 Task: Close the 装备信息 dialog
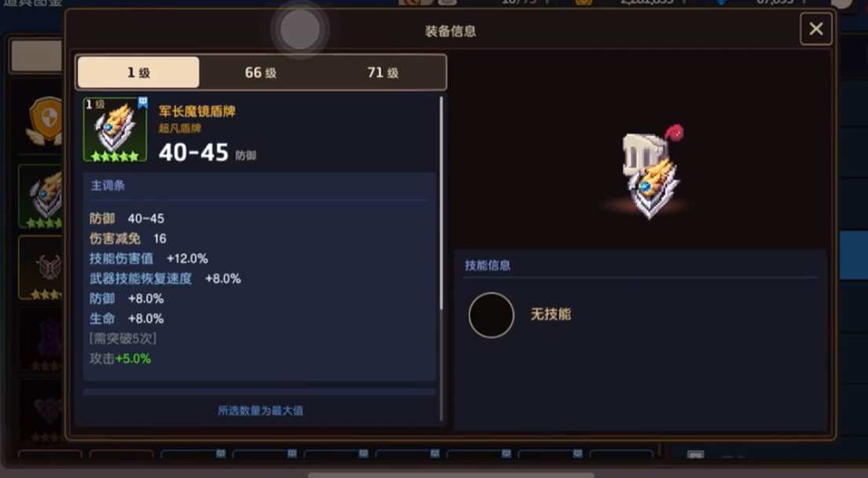815,29
